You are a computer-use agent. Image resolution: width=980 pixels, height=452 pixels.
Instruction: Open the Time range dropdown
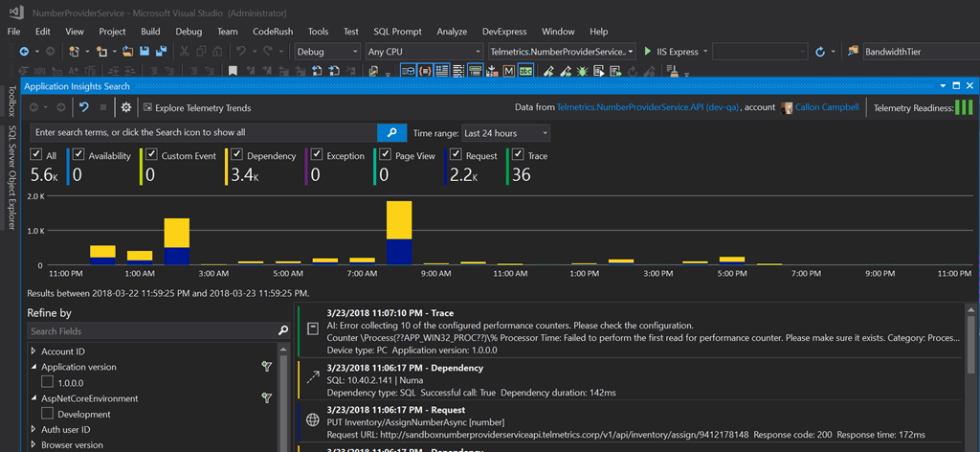tap(505, 133)
